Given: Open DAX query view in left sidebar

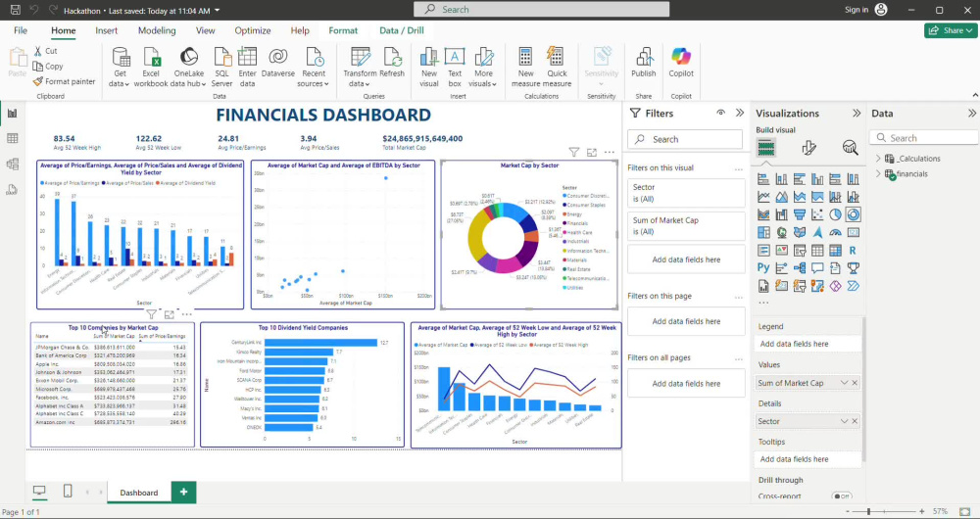Looking at the screenshot, I should click(12, 190).
